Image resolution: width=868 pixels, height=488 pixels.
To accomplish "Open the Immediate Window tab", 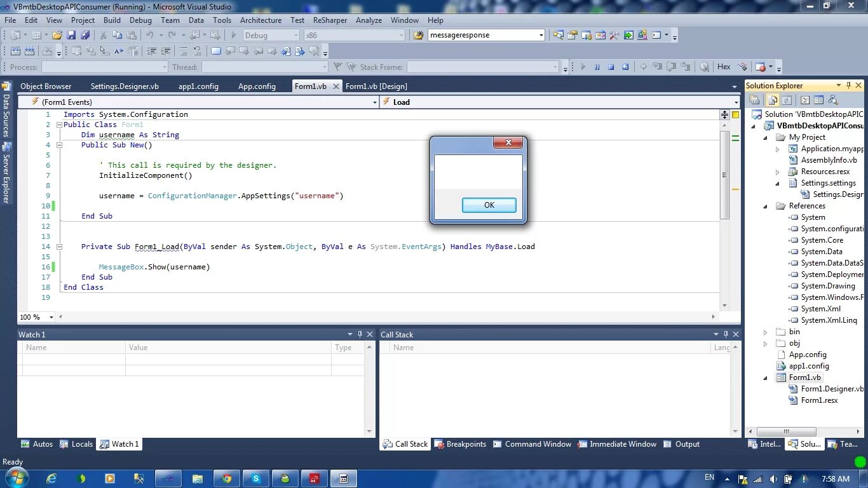I will [616, 444].
